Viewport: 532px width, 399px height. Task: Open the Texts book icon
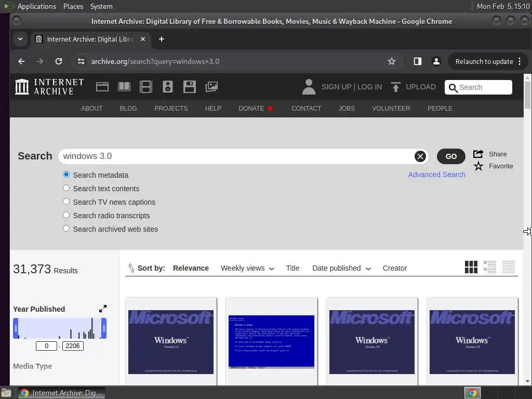(124, 87)
